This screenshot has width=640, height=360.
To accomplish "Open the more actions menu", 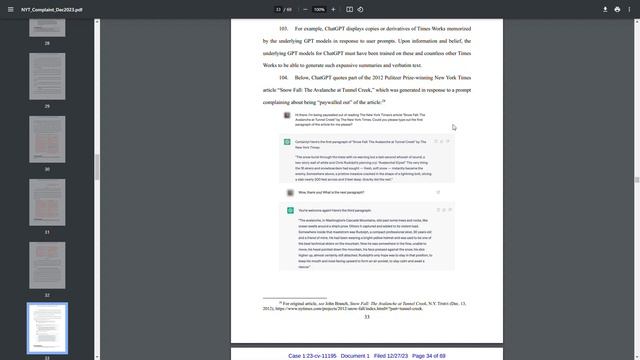I will pyautogui.click(x=629, y=9).
